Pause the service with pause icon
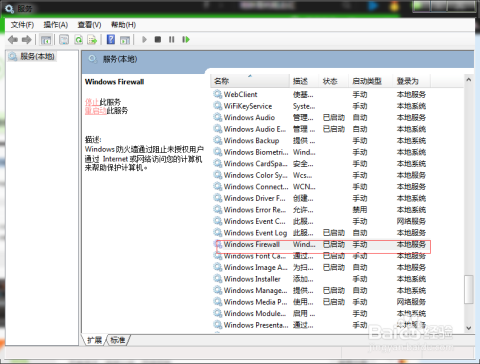The width and height of the screenshot is (480, 364). [x=172, y=40]
